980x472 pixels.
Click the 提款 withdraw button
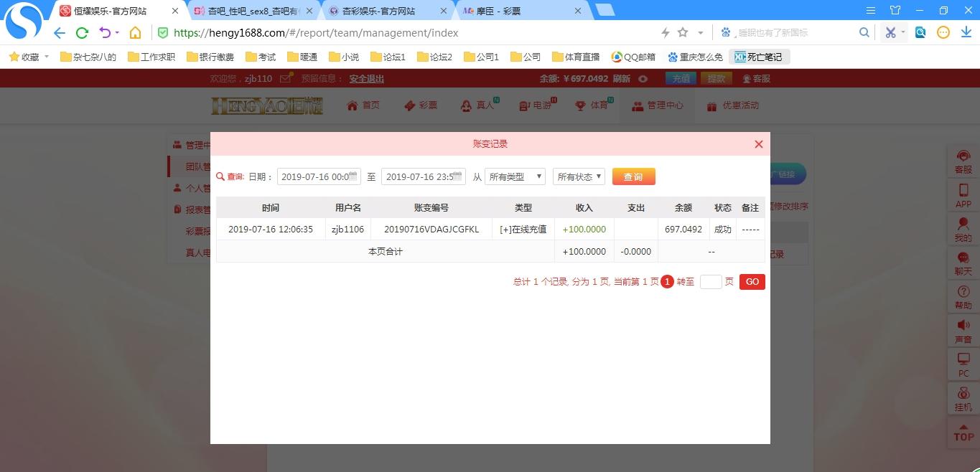pyautogui.click(x=716, y=78)
